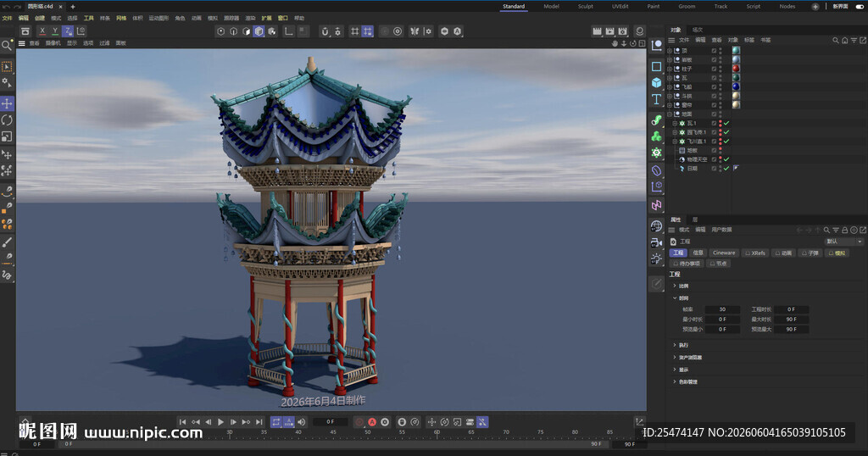Expand the 顶 object in object tree
Screen dimensions: 868x456
tap(670, 50)
